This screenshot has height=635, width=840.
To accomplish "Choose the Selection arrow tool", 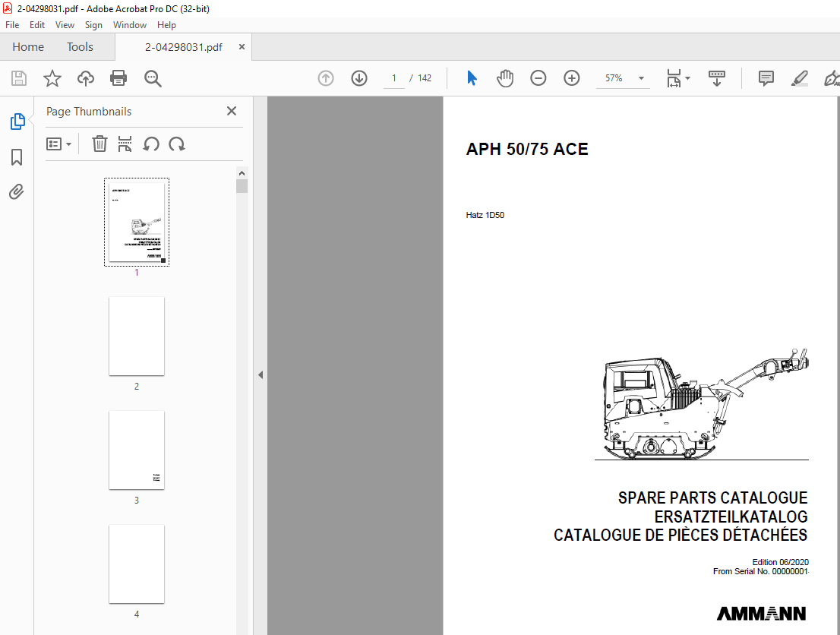I will pos(472,78).
